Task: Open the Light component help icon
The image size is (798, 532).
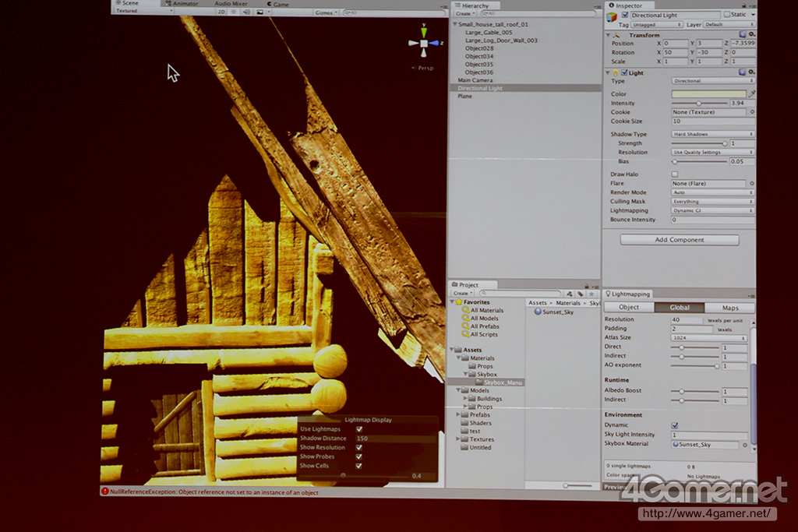Action: 743,72
